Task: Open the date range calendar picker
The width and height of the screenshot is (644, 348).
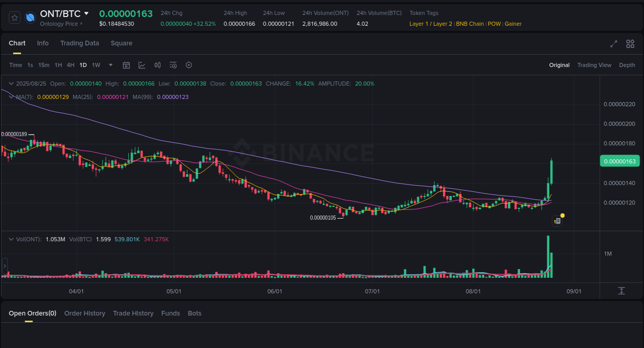Action: pos(126,65)
